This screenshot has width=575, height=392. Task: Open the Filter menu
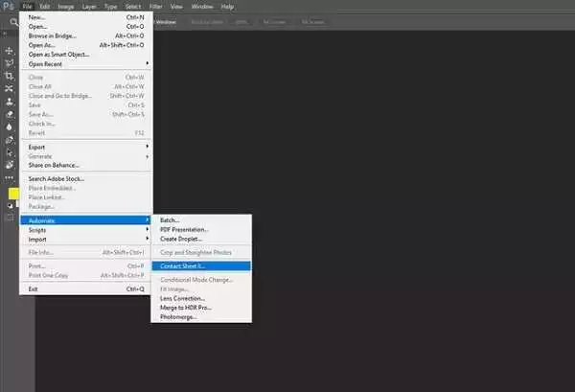(156, 7)
